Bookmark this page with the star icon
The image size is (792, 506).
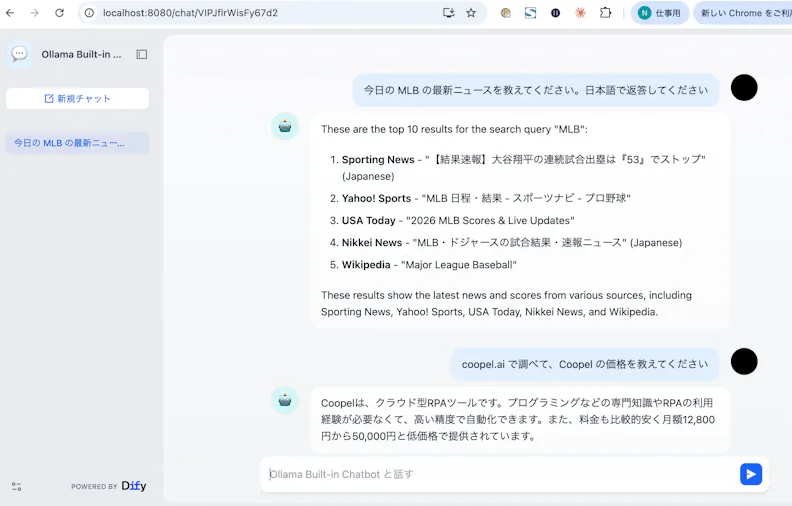click(x=471, y=13)
